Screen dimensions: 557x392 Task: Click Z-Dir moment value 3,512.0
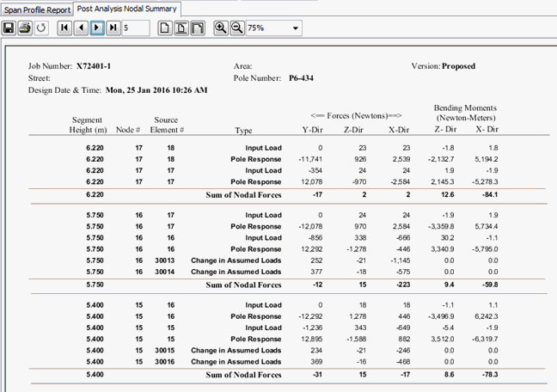(x=443, y=339)
